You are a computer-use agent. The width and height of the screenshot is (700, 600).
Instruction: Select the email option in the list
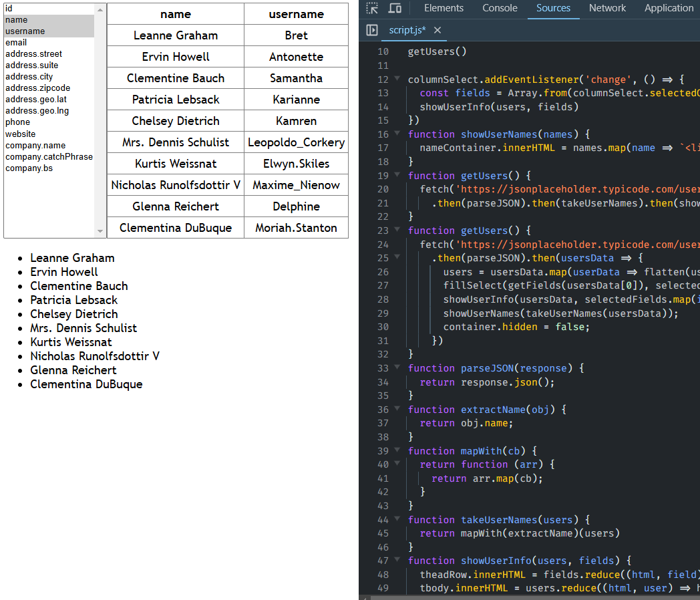click(x=49, y=42)
